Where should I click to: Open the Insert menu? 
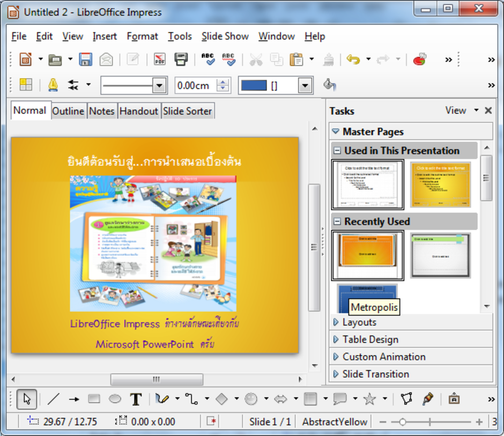click(x=105, y=36)
